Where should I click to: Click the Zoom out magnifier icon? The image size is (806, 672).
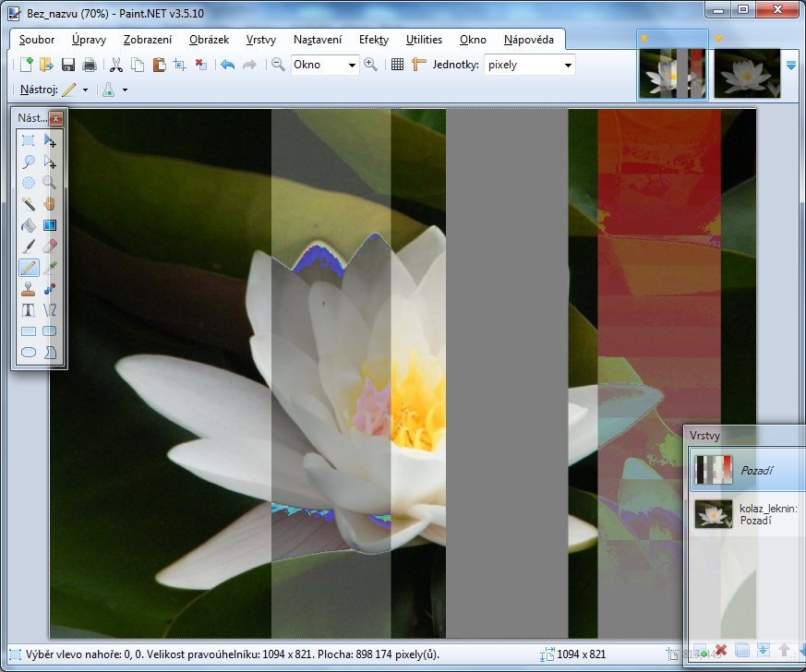click(x=278, y=65)
